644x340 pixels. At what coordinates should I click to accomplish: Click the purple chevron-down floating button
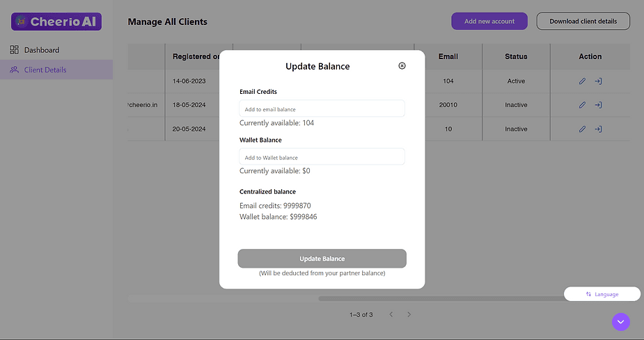(620, 322)
